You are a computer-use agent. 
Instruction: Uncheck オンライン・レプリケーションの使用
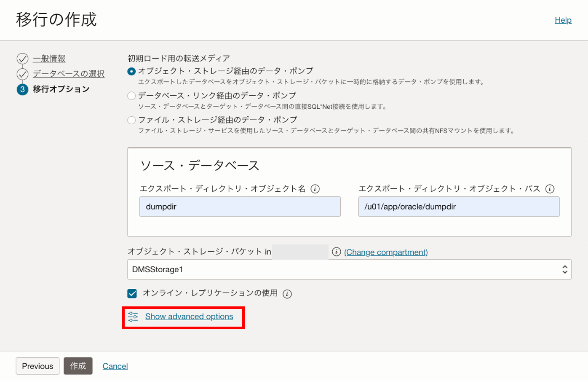pyautogui.click(x=132, y=293)
